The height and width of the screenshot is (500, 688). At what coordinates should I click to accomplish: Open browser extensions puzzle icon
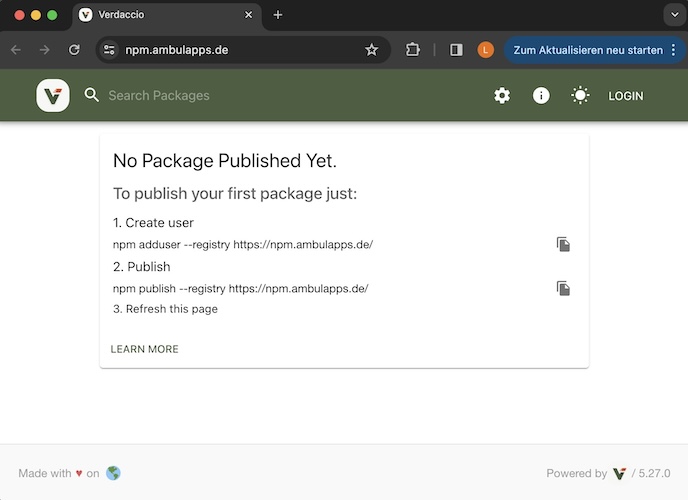click(412, 50)
